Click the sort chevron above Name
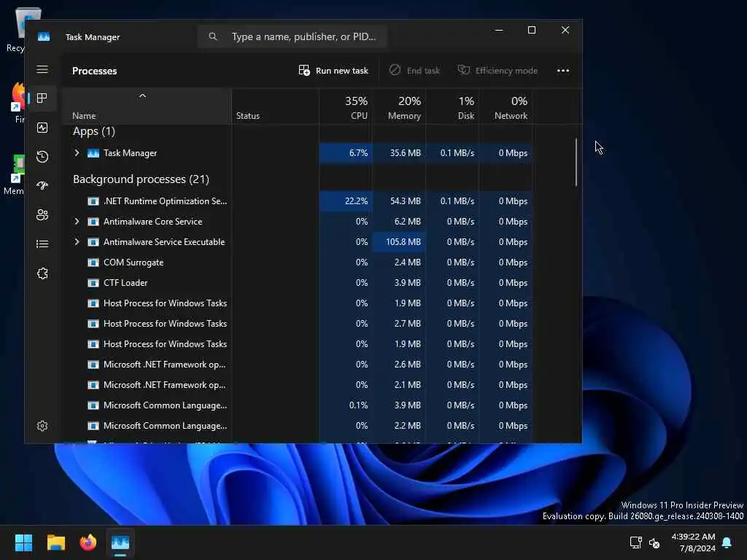The image size is (747, 560). [142, 96]
